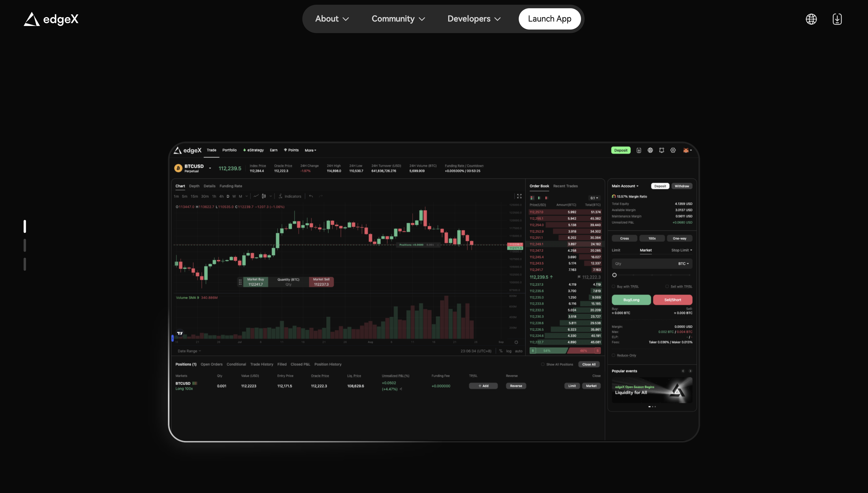Expand the About dropdown menu
Viewport: 868px width, 493px height.
[332, 19]
